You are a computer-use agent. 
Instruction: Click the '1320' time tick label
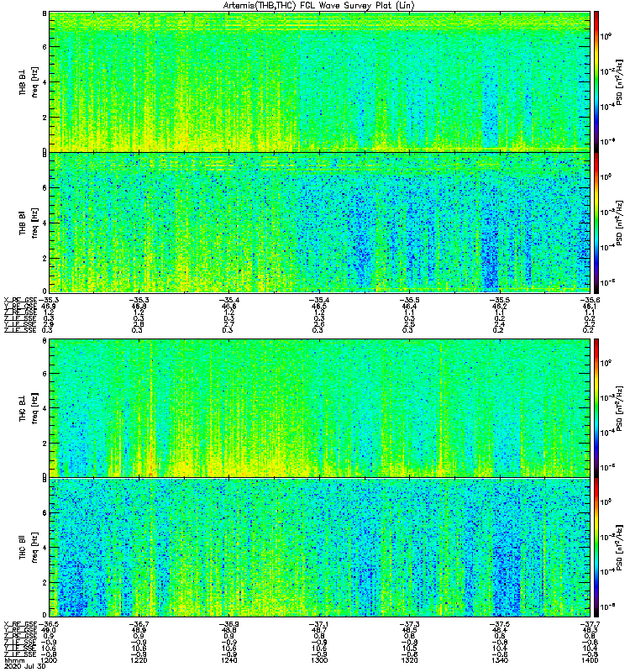(x=410, y=660)
